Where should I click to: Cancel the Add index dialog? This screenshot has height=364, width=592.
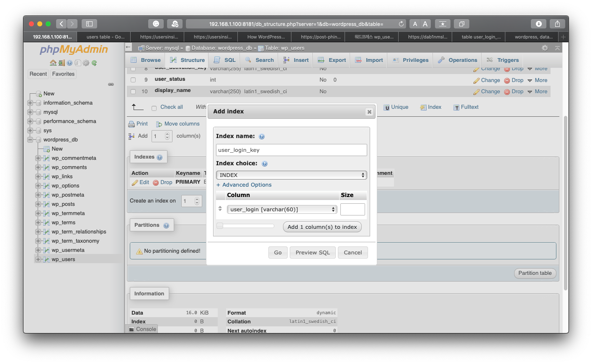pyautogui.click(x=353, y=253)
